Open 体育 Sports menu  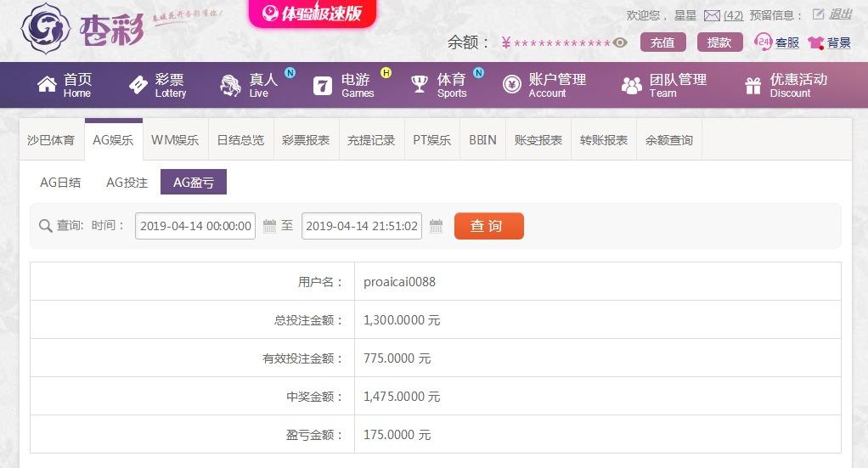click(439, 85)
